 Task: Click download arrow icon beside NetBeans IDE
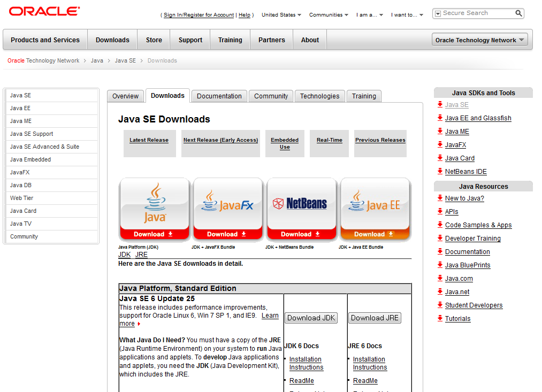click(440, 171)
